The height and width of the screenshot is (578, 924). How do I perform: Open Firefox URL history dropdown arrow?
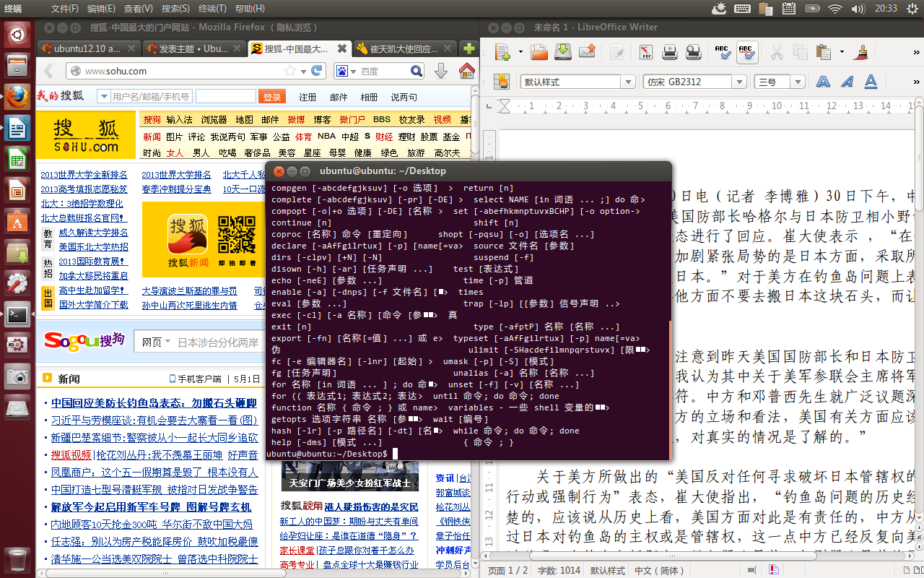(x=304, y=71)
